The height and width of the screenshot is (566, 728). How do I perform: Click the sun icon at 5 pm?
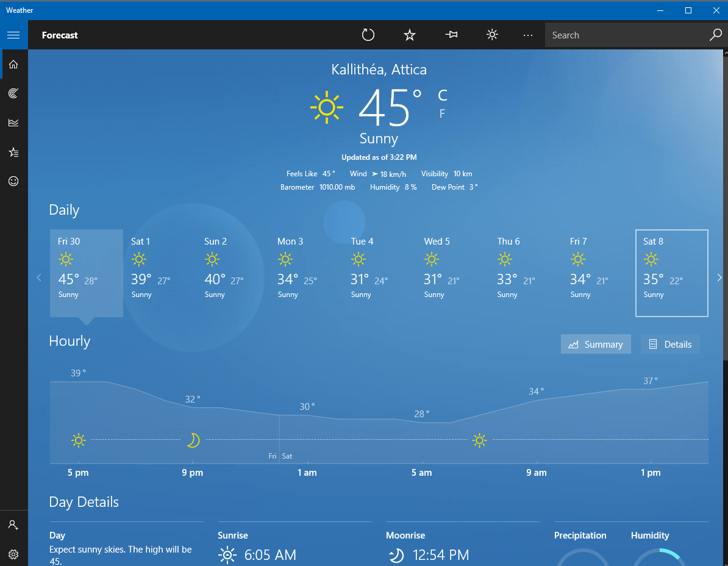[79, 440]
